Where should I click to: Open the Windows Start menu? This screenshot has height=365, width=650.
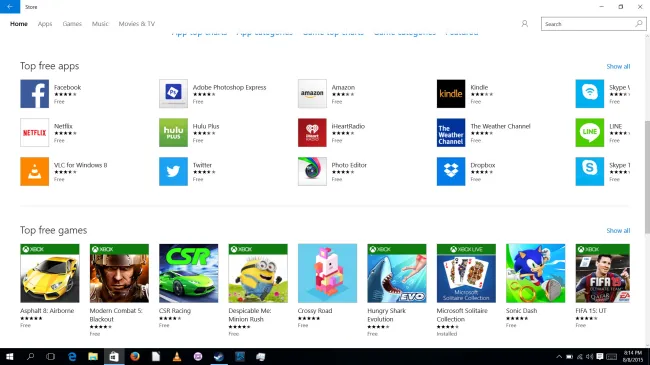[10, 357]
